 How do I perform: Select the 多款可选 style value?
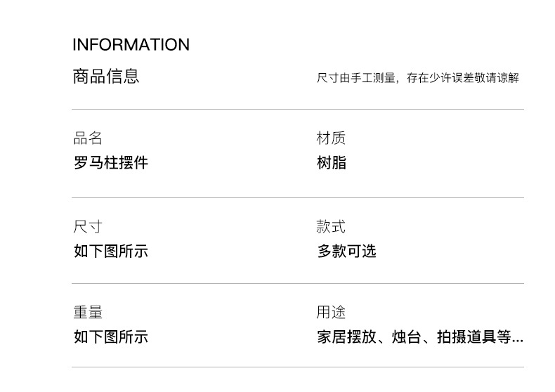click(x=346, y=251)
